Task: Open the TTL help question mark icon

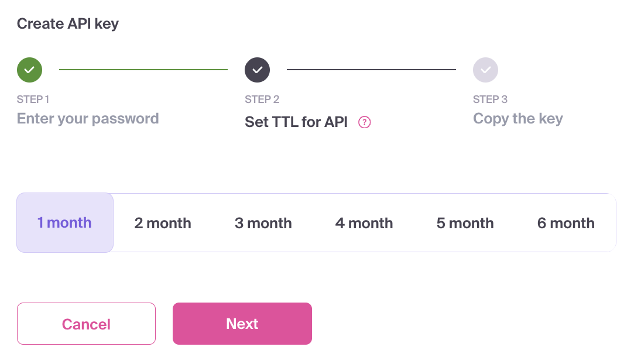Action: click(x=365, y=122)
